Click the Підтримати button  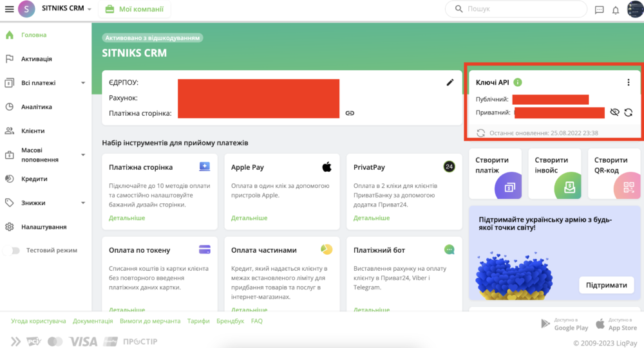606,285
